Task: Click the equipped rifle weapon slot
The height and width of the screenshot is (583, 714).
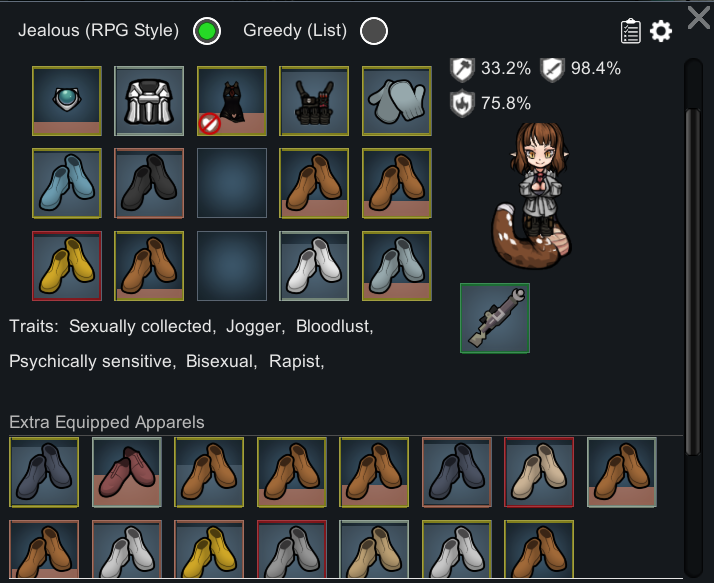Action: (495, 318)
